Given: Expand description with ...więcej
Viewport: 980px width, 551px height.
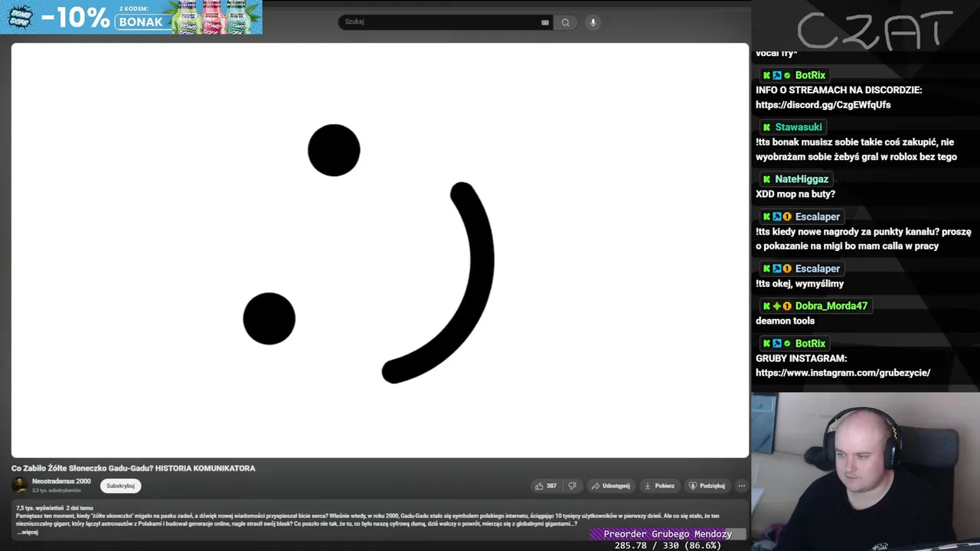Looking at the screenshot, I should pos(27,532).
